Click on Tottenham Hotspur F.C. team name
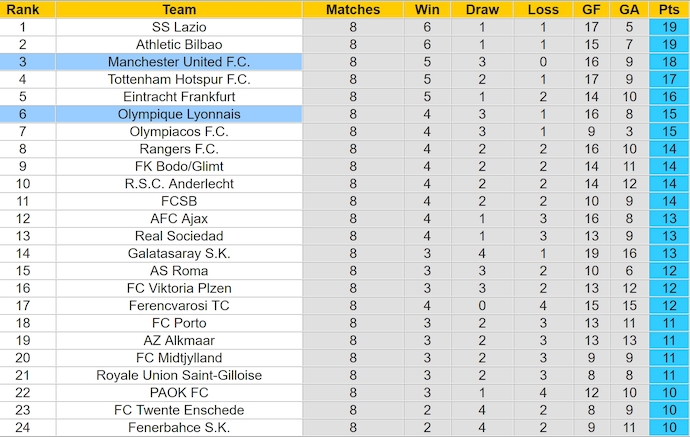Image resolution: width=690 pixels, height=437 pixels. (179, 79)
